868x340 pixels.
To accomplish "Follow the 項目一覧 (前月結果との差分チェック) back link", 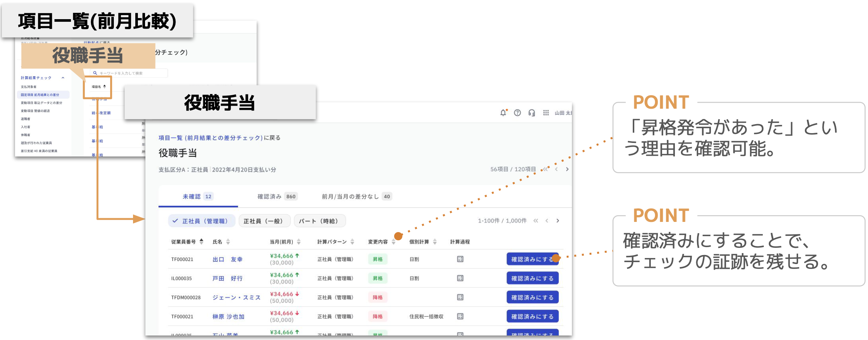I will click(210, 138).
